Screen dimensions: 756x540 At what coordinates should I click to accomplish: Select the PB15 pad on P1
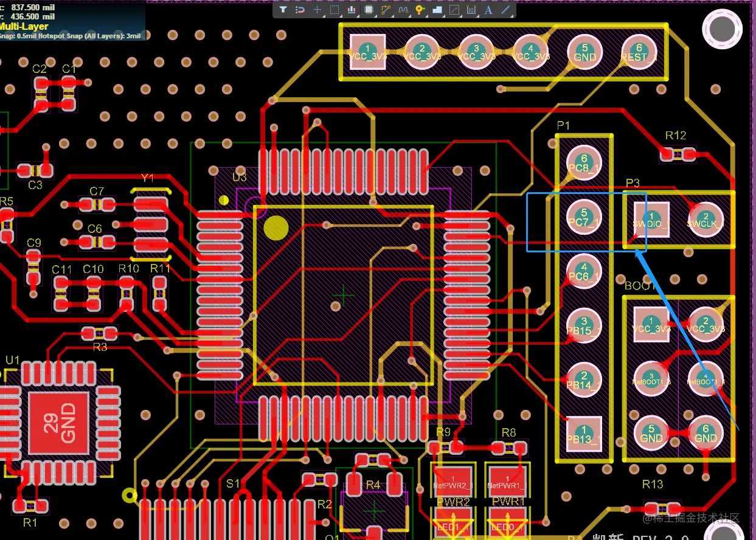click(x=584, y=326)
